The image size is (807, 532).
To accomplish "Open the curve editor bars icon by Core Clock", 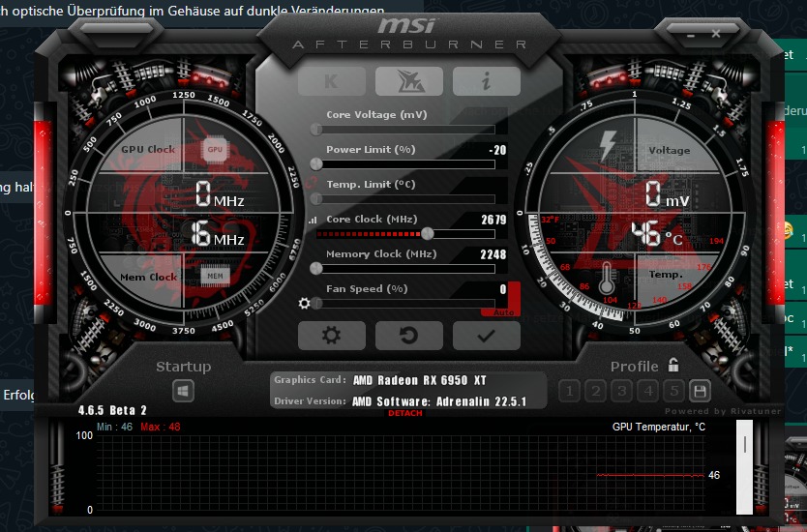I will 313,220.
